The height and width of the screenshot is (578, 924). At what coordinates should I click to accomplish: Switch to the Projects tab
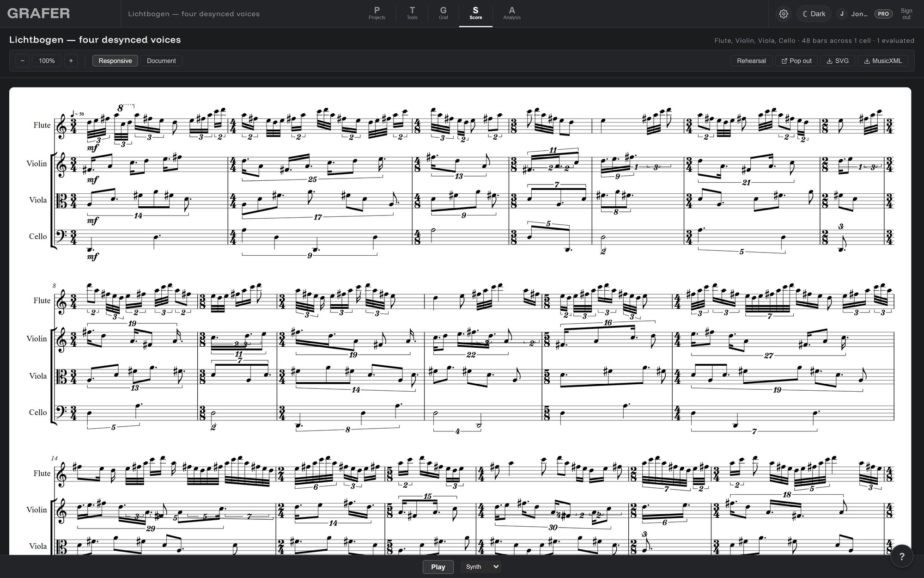point(377,13)
